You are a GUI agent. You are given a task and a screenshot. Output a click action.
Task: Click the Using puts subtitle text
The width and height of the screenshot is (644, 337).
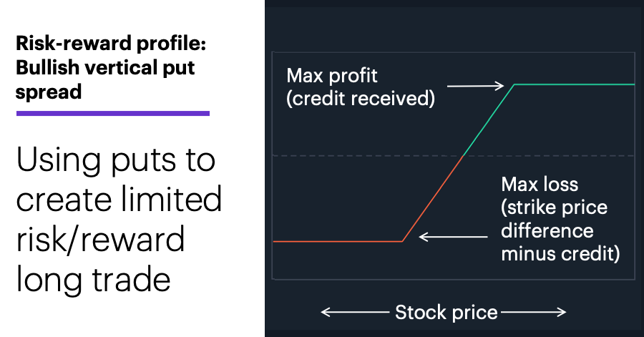[119, 220]
